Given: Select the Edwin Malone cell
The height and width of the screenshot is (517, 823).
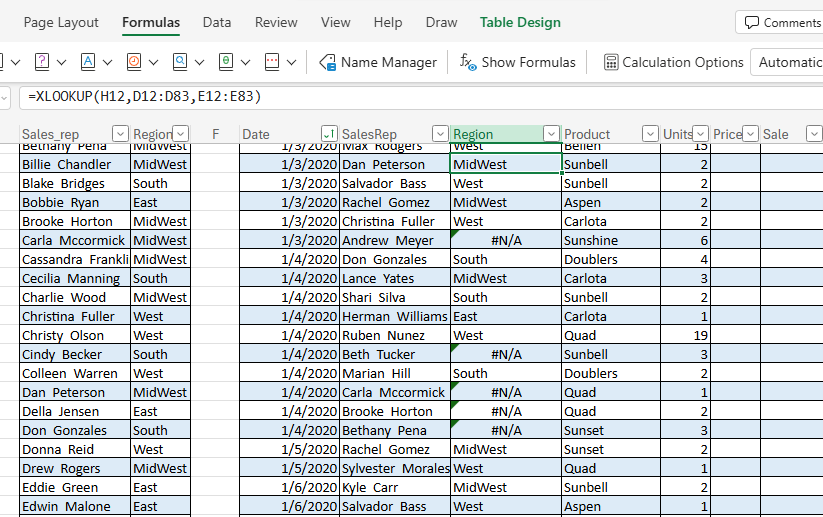Looking at the screenshot, I should tap(75, 507).
